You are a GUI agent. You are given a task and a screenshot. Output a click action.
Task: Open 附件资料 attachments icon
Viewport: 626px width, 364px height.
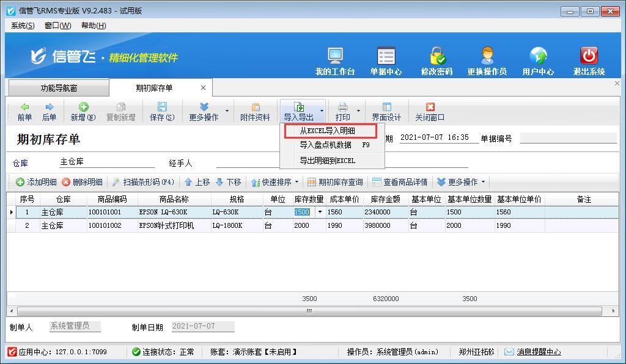[255, 107]
